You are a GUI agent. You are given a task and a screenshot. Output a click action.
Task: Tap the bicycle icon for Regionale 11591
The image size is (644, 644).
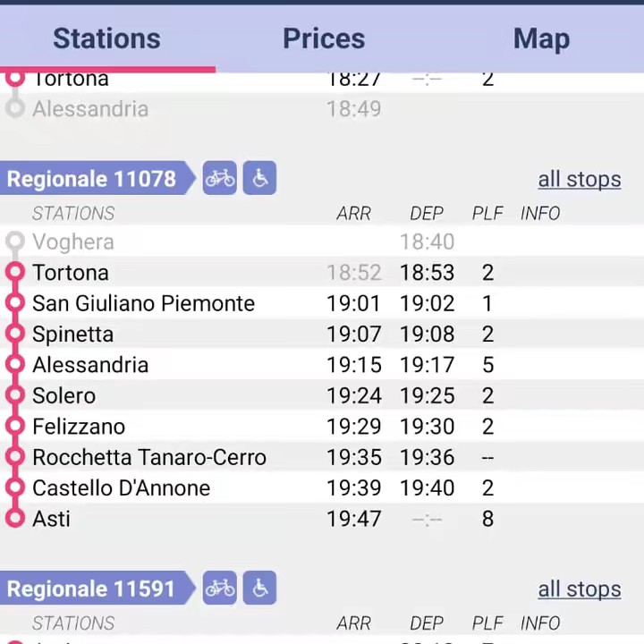point(219,588)
